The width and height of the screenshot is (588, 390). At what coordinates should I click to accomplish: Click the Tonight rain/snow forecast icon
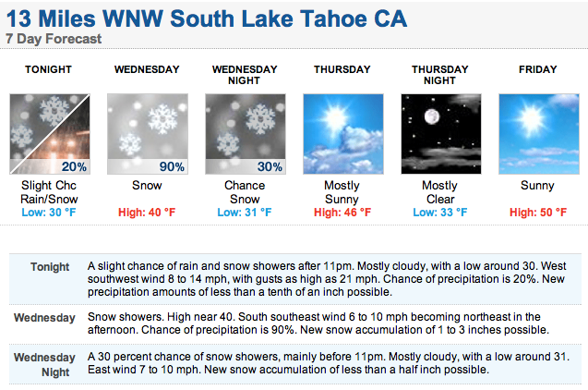50,134
